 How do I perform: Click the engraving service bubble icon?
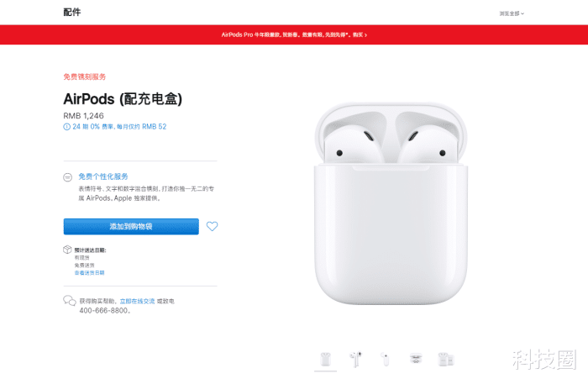click(x=67, y=177)
